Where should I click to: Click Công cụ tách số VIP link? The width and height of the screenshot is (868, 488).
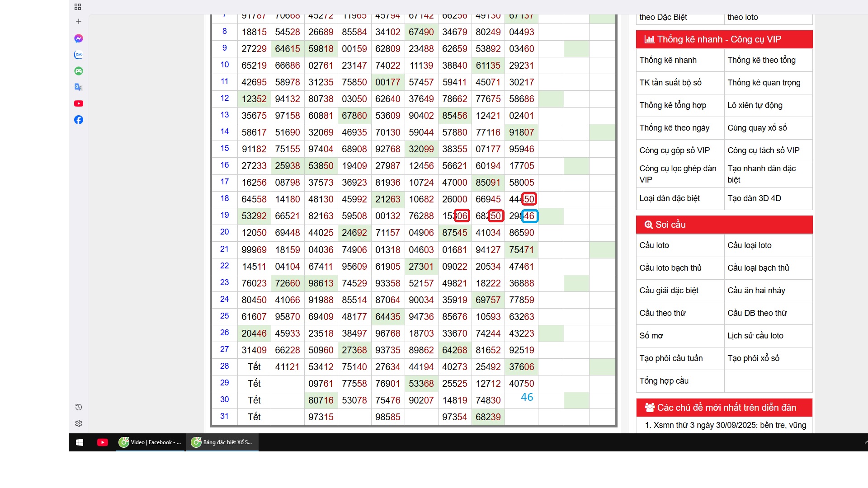tap(763, 150)
